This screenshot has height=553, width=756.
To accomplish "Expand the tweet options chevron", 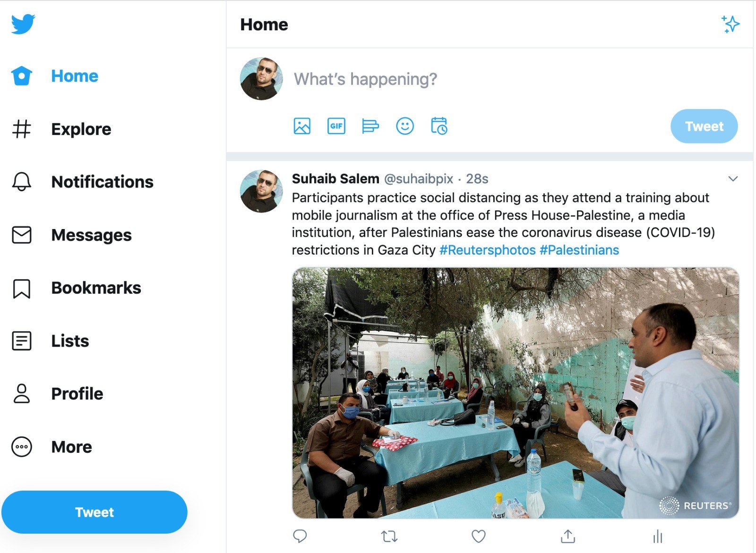I will (x=733, y=179).
